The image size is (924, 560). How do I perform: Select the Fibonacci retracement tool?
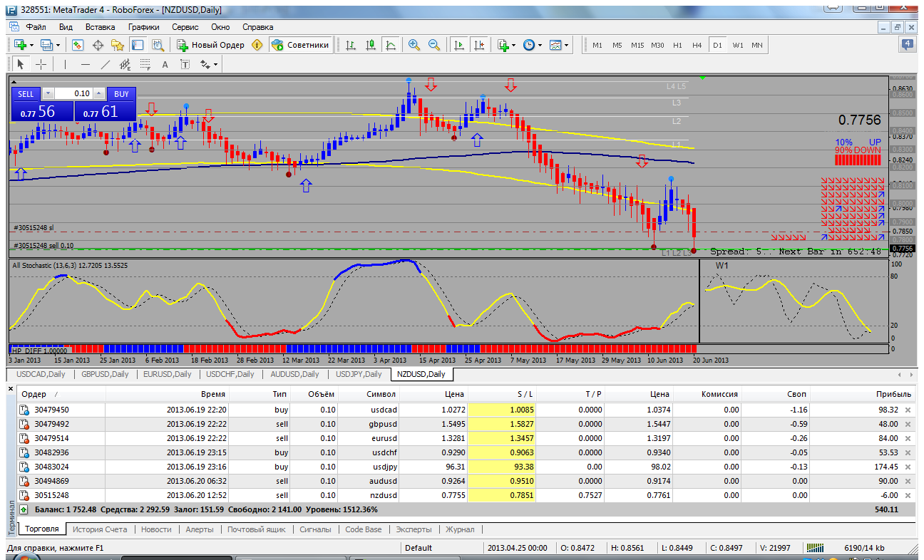coord(145,64)
